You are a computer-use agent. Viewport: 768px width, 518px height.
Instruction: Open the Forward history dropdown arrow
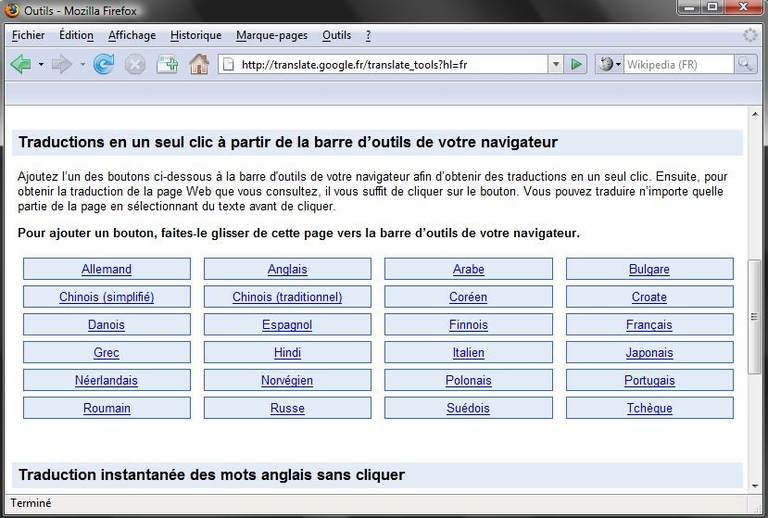tap(82, 64)
